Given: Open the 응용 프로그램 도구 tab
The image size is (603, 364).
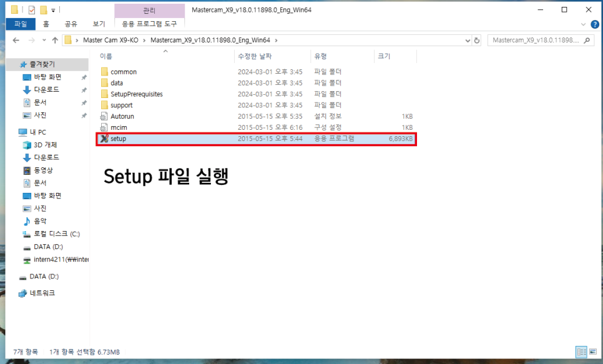Looking at the screenshot, I should click(149, 24).
